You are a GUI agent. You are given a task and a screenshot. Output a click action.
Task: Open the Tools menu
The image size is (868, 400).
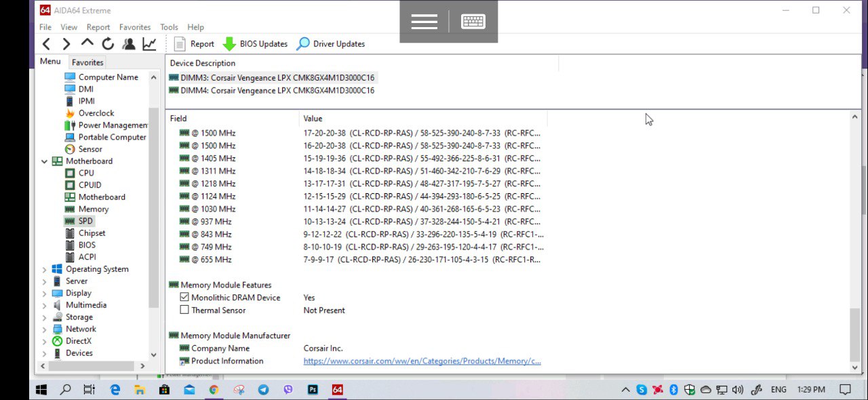170,27
